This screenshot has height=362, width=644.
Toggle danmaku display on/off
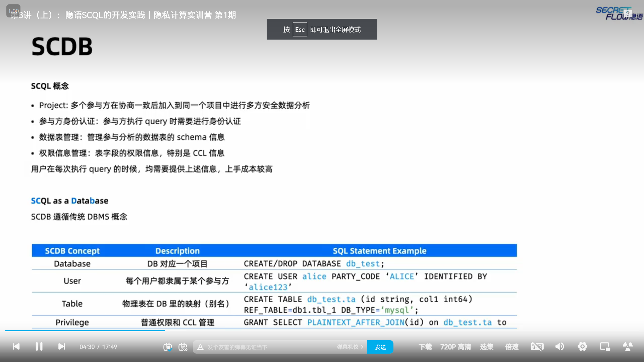(x=167, y=347)
